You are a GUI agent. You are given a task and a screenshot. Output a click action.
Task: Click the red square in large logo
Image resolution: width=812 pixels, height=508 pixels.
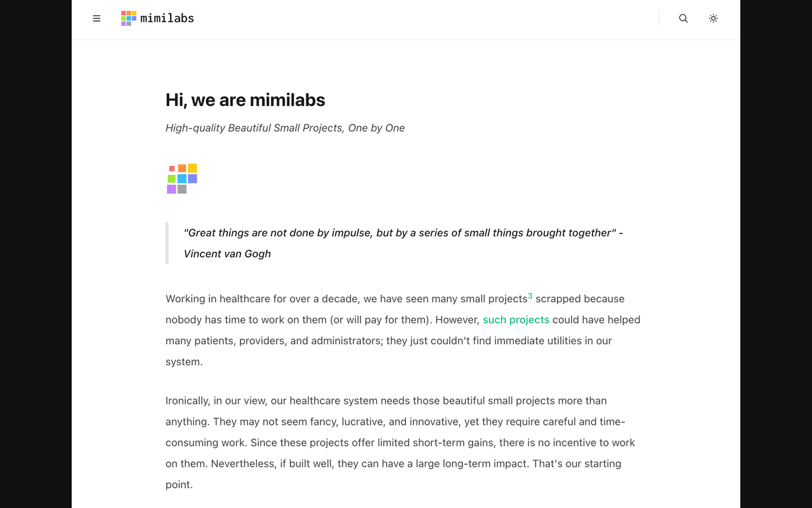click(172, 169)
